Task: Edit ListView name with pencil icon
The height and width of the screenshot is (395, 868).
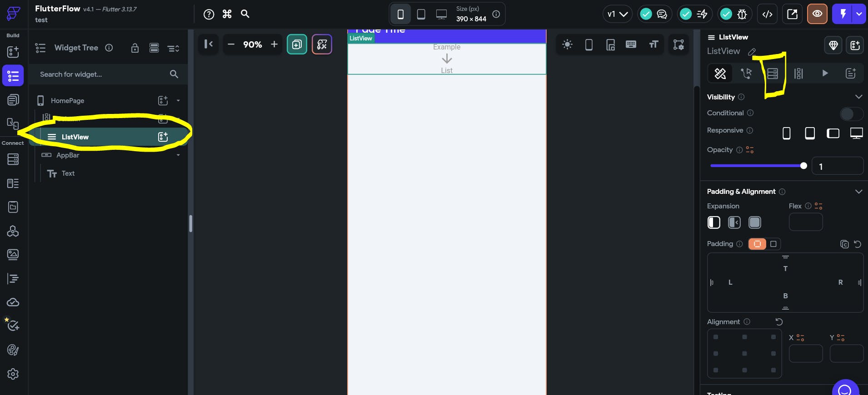Action: click(752, 52)
